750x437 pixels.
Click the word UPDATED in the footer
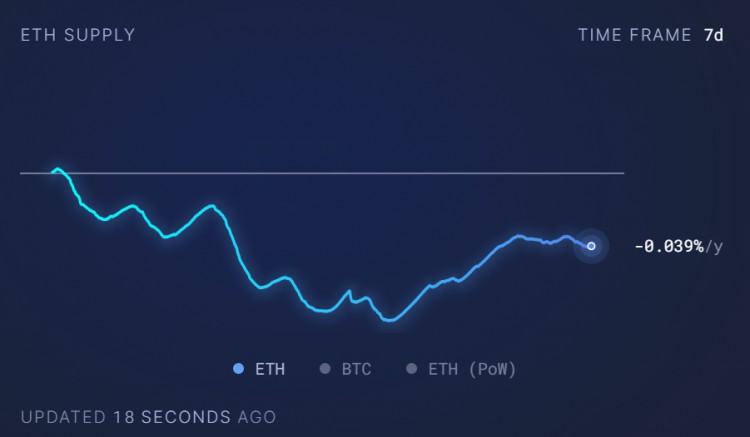click(x=62, y=416)
